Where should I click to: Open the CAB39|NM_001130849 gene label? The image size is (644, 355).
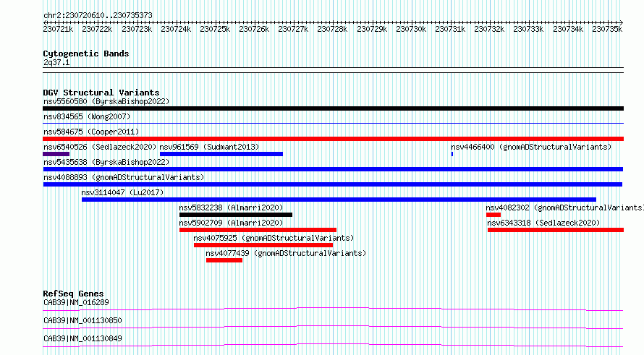point(82,338)
